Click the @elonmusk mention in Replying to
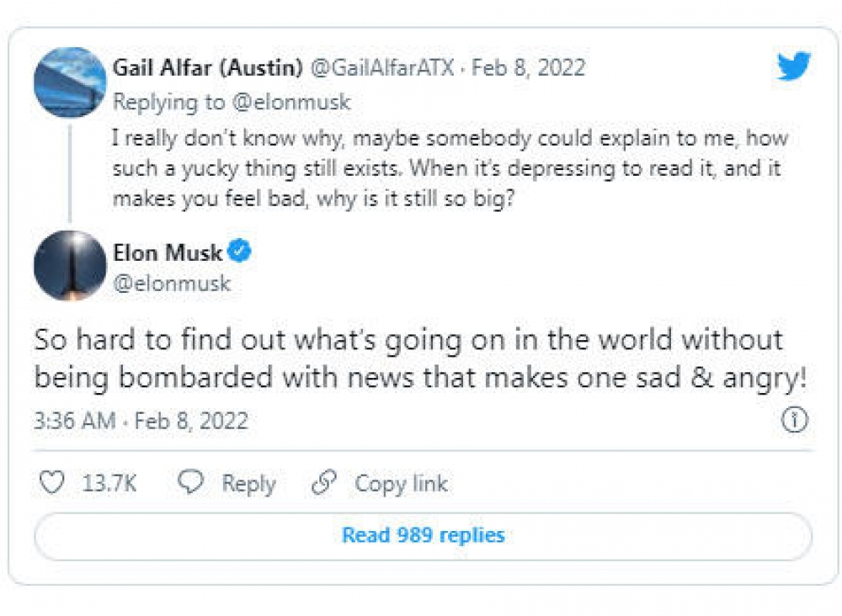 coord(291,103)
